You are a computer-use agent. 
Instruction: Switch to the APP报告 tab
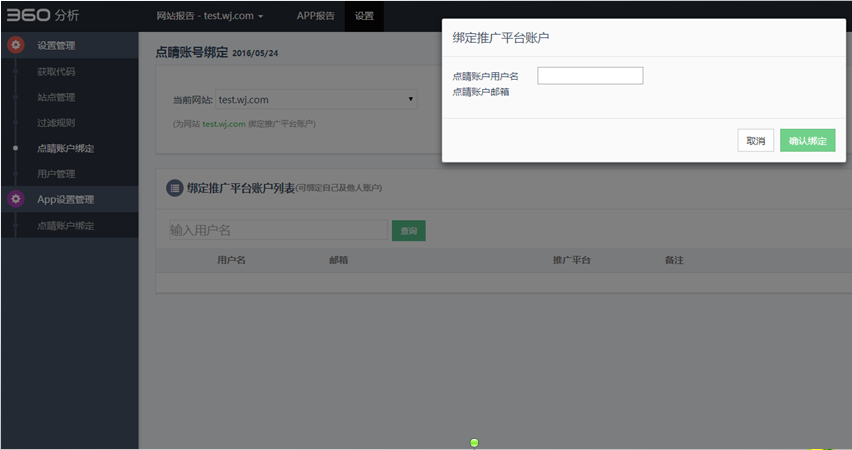(x=315, y=16)
